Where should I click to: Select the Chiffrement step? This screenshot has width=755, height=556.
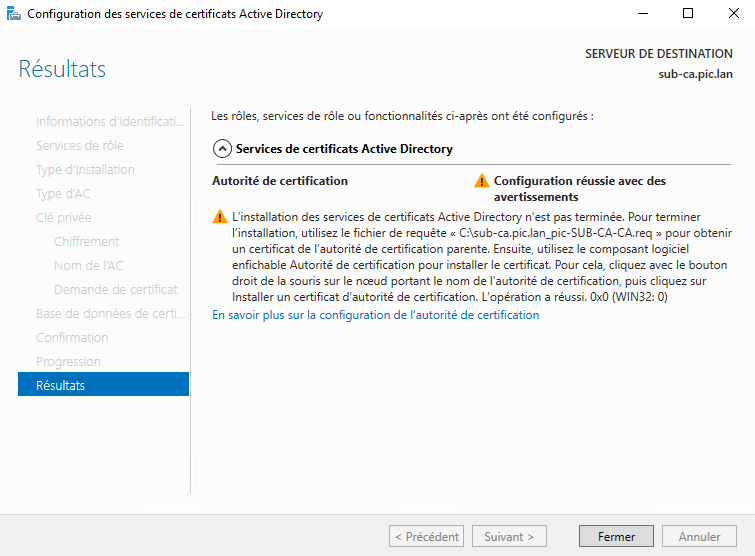pyautogui.click(x=87, y=241)
